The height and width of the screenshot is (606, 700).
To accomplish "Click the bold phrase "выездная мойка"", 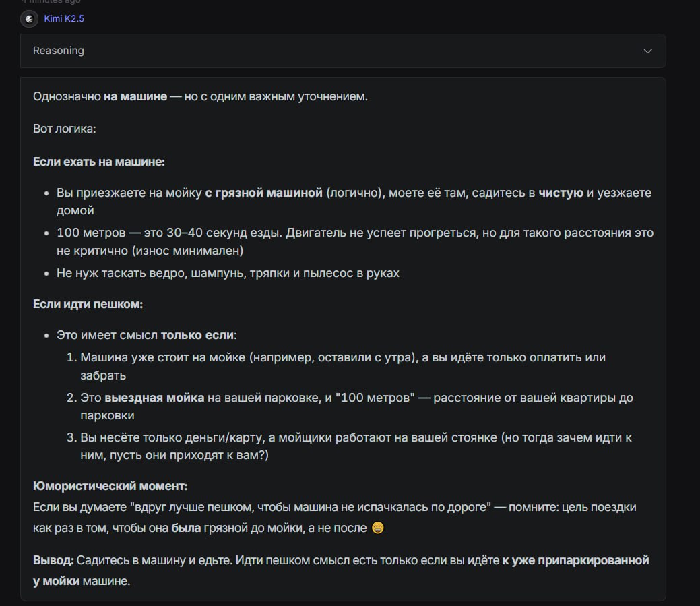I will [x=154, y=398].
